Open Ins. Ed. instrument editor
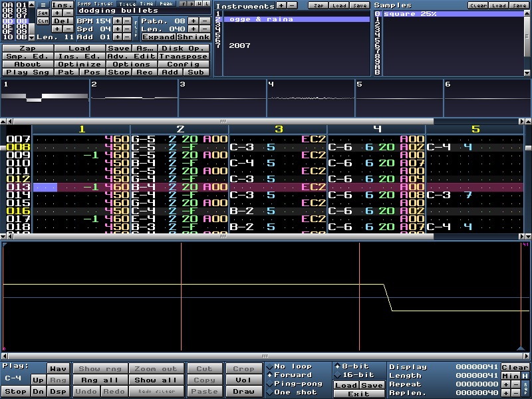 (x=79, y=57)
